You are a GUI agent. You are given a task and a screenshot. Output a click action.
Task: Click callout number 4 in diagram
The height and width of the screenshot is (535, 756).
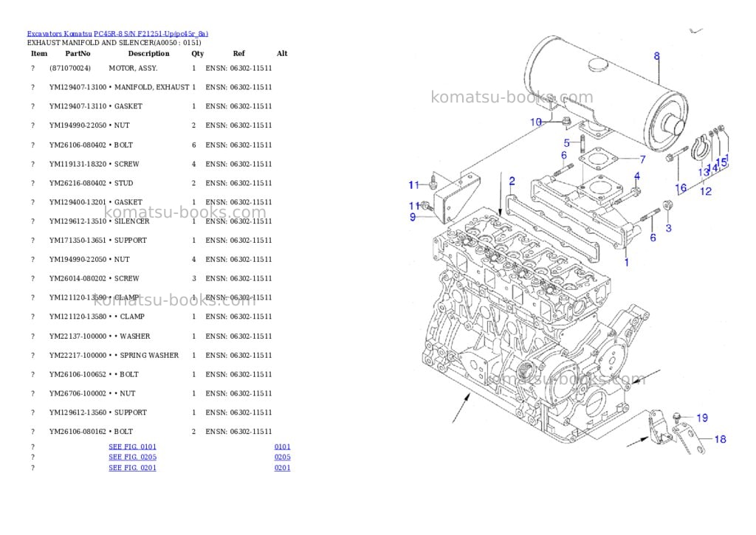(x=637, y=176)
